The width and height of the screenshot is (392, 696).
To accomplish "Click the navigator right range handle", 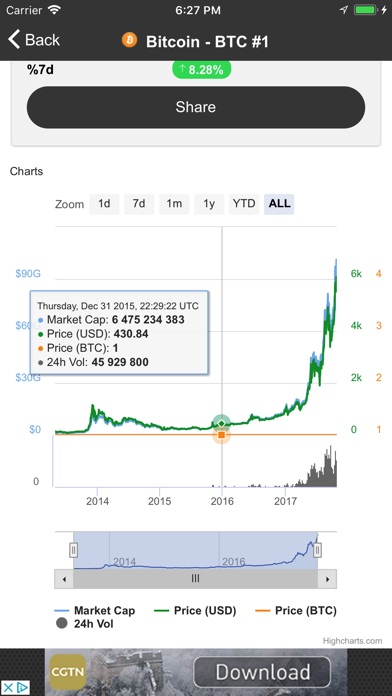I will pyautogui.click(x=317, y=550).
